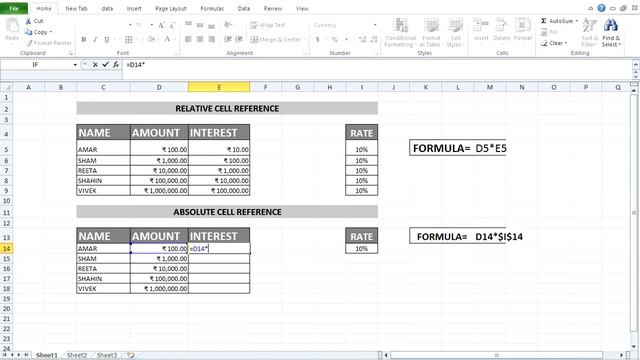Toggle Underline formatting
Image resolution: width=640 pixels, height=360 pixels.
click(x=107, y=40)
